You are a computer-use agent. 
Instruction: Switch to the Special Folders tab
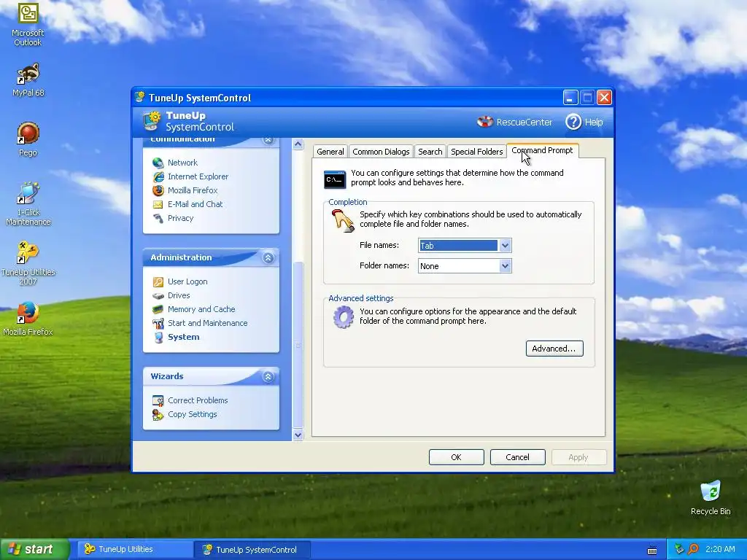tap(476, 152)
